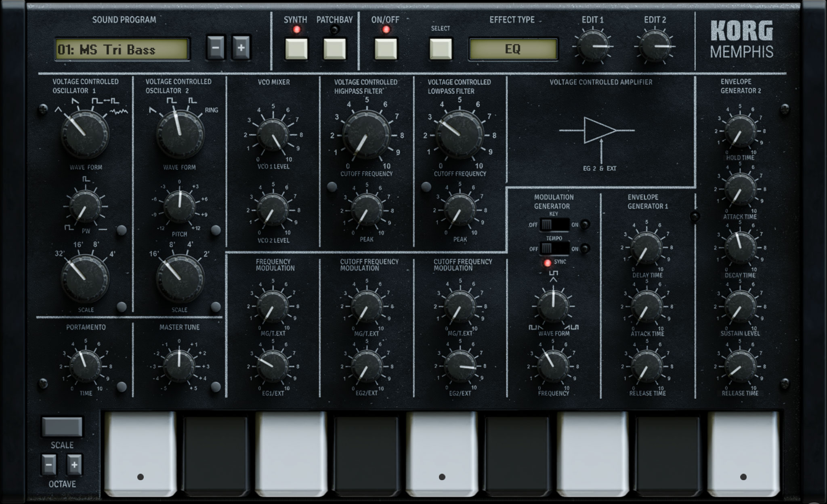The width and height of the screenshot is (827, 504).
Task: Decrease the sound program with minus button
Action: point(216,48)
